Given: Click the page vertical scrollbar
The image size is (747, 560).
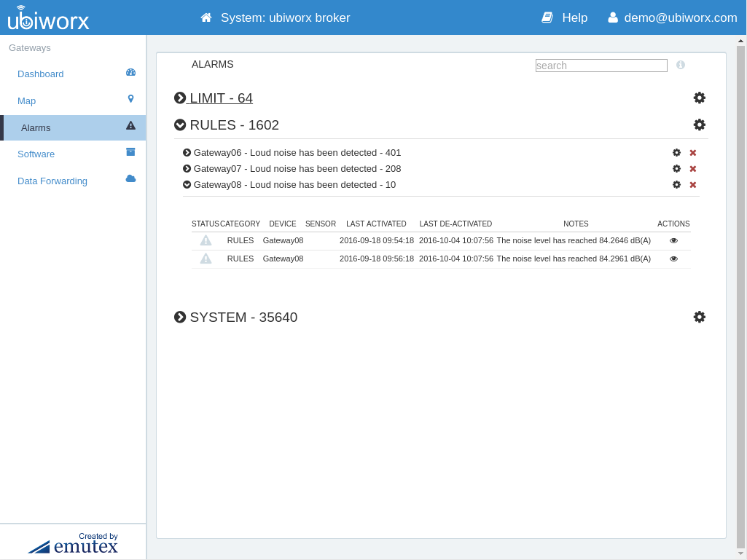Looking at the screenshot, I should pos(741,298).
